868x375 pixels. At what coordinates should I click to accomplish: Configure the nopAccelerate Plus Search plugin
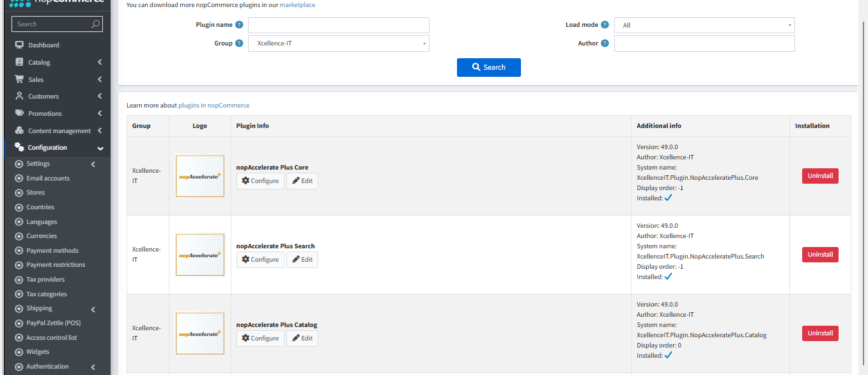pyautogui.click(x=260, y=260)
